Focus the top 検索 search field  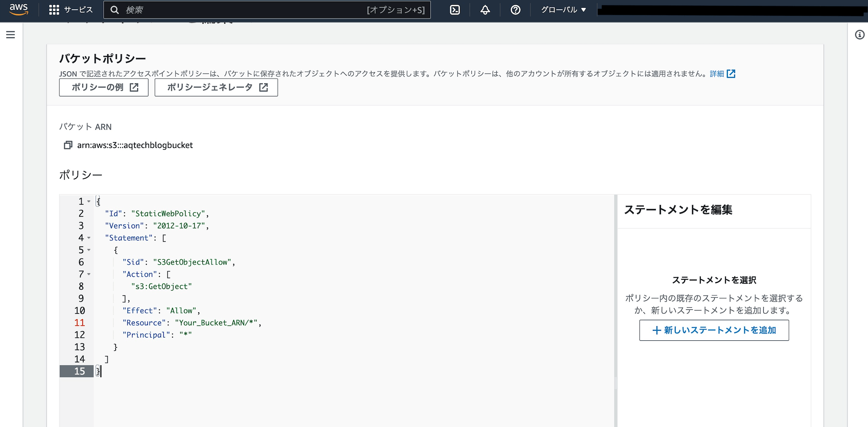pyautogui.click(x=267, y=10)
